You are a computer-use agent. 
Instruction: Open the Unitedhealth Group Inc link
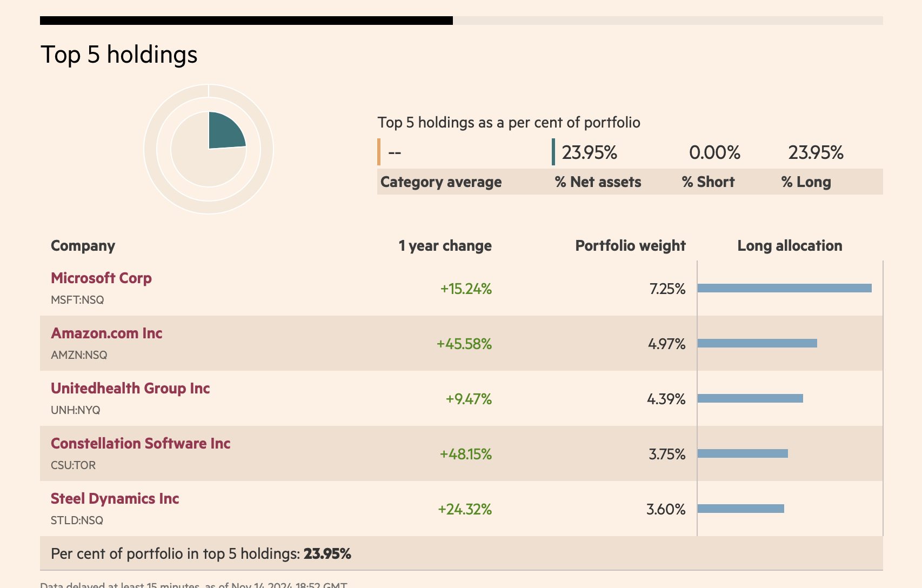coord(130,389)
